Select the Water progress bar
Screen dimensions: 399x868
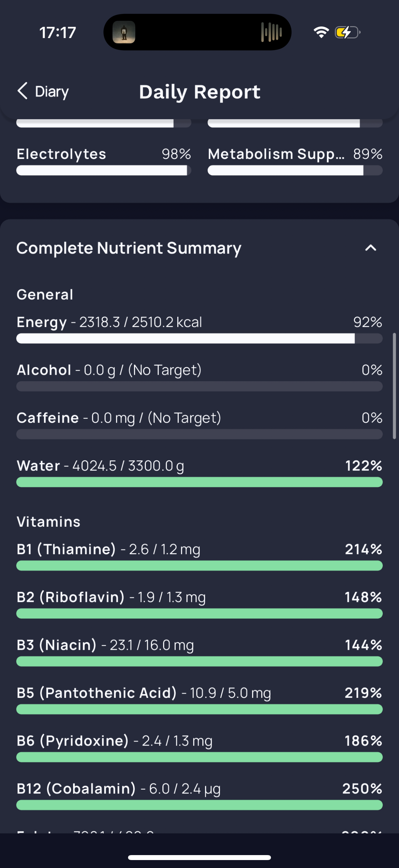pos(199,482)
